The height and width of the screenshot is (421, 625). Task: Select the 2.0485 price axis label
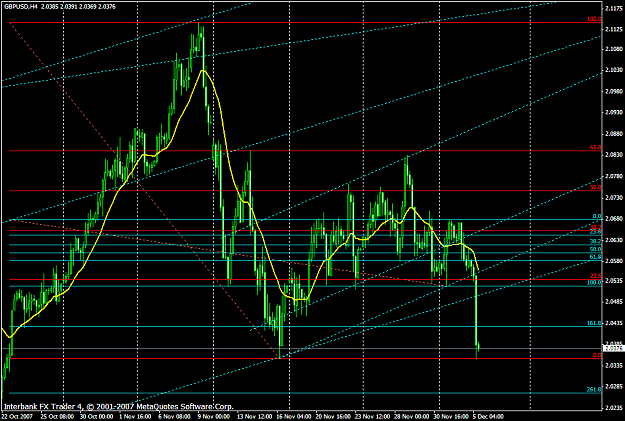[x=614, y=302]
